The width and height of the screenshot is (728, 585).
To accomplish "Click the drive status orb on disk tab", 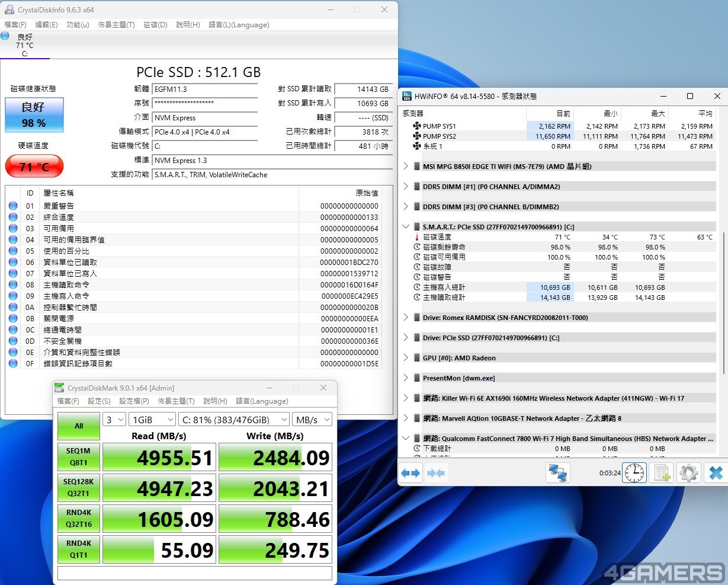I will [x=5, y=36].
